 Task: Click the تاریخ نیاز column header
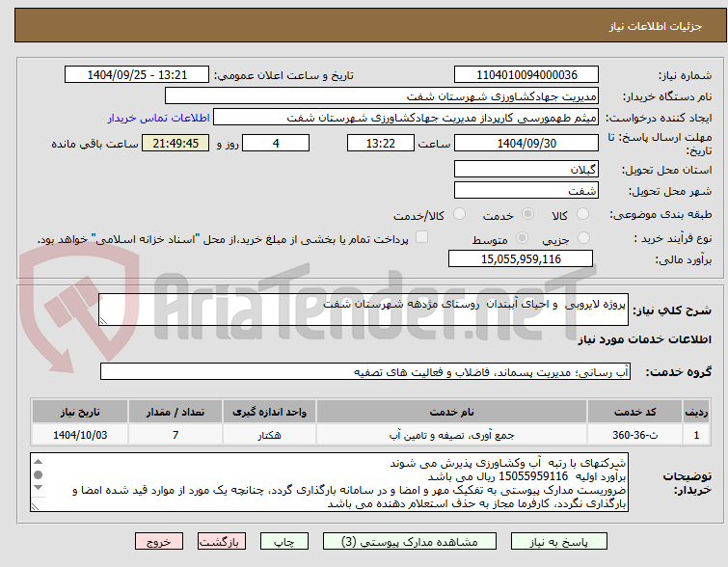pyautogui.click(x=80, y=412)
